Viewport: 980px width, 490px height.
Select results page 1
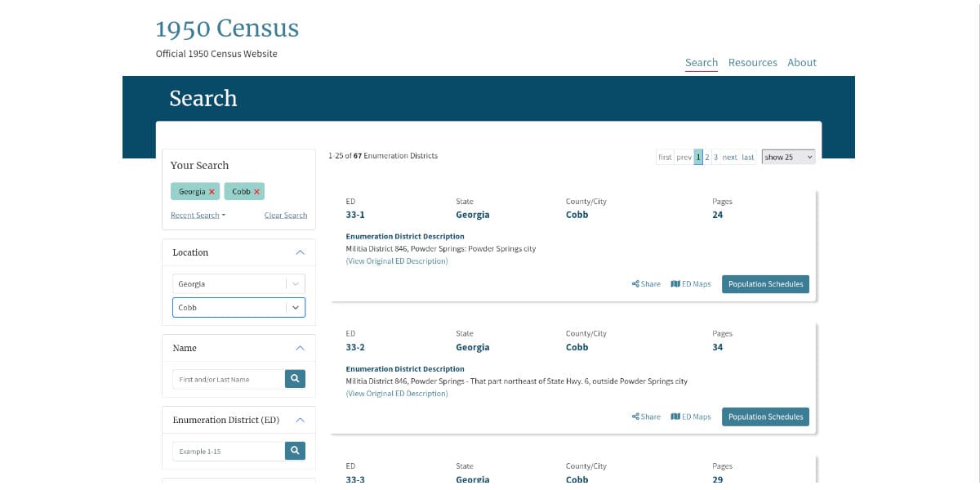pos(699,157)
